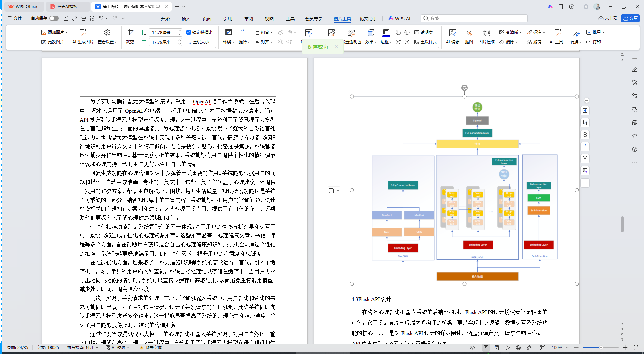
Task: Click the 裁剪 crop tool icon
Action: click(131, 32)
